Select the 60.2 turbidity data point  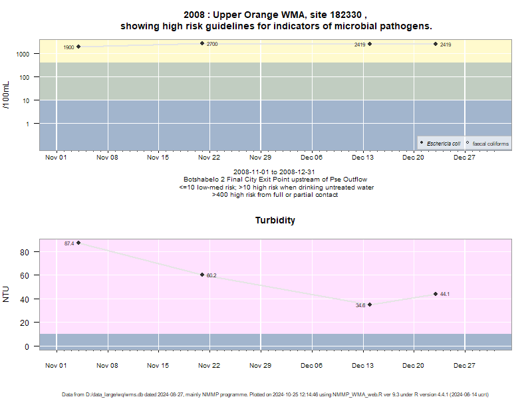click(x=202, y=275)
